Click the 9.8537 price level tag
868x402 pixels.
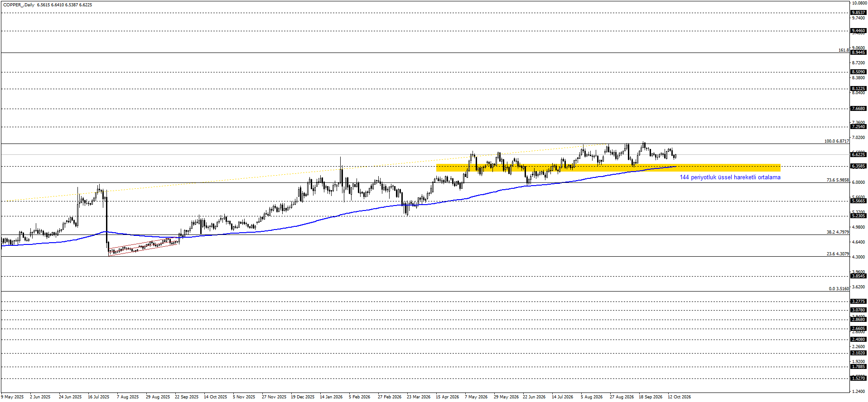coord(858,13)
